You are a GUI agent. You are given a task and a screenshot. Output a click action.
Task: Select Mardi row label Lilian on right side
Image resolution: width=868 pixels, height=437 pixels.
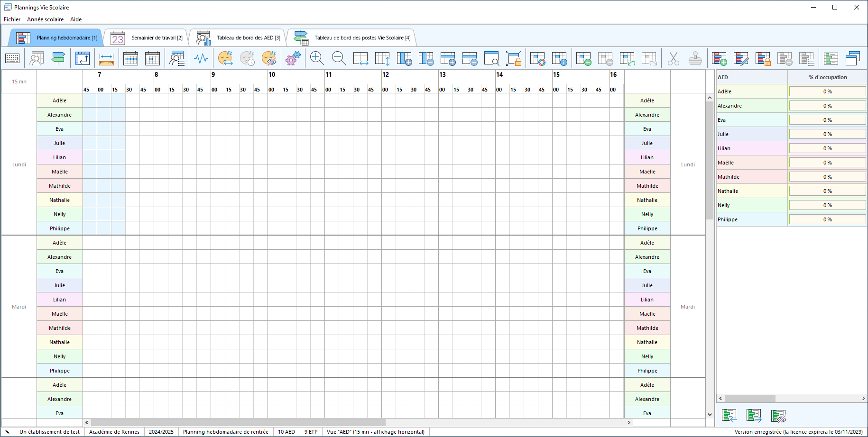[647, 300]
